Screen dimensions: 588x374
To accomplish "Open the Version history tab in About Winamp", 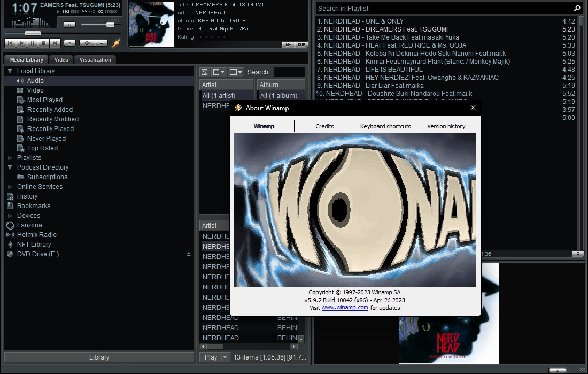I will coord(446,126).
